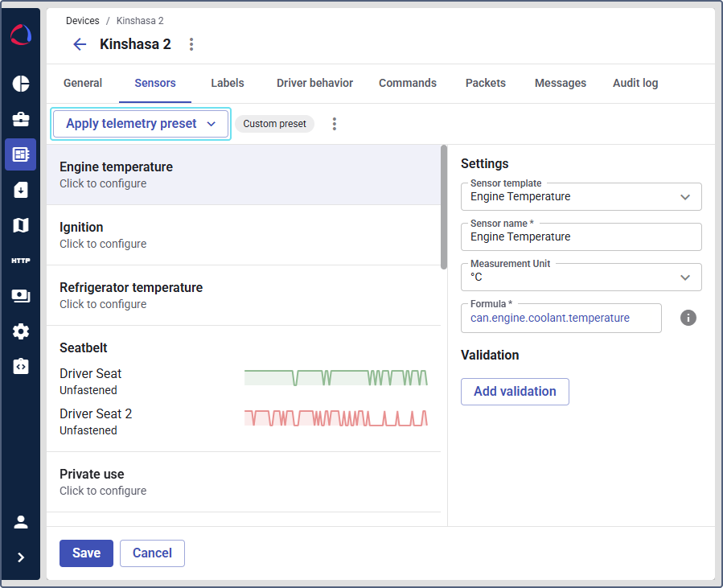Switch to the Driver behavior tab

314,83
